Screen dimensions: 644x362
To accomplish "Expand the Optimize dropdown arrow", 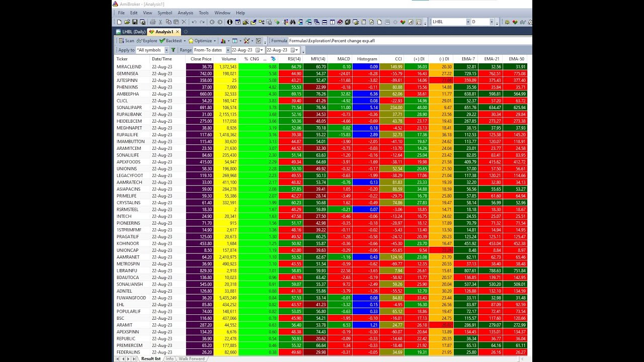I will coord(215,41).
